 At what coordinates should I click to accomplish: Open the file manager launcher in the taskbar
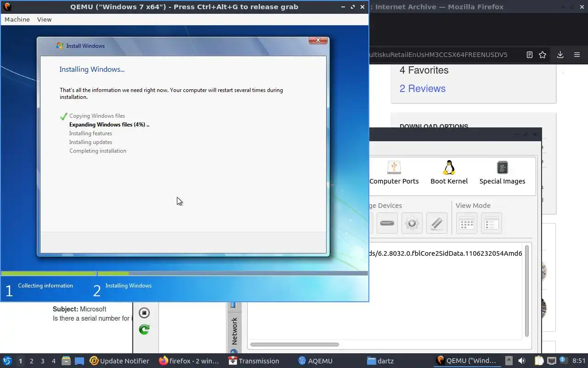coord(66,361)
